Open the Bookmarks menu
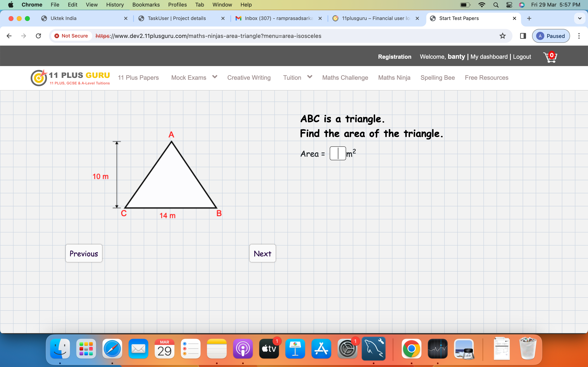Screen dimensions: 588x367 (146, 5)
